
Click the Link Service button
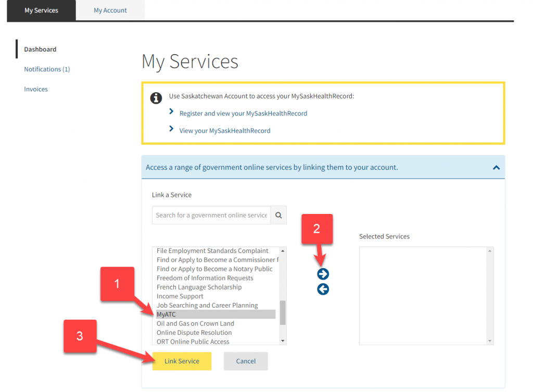pyautogui.click(x=182, y=361)
